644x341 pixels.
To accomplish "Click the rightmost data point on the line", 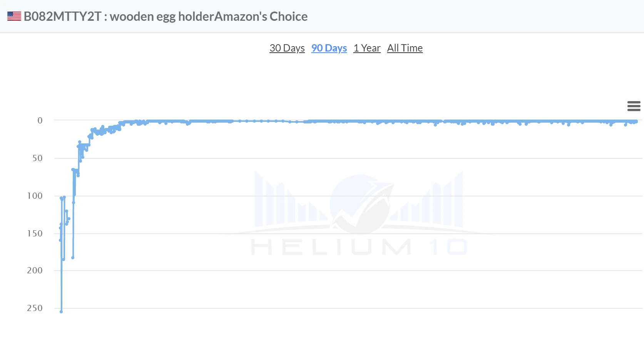I will pyautogui.click(x=636, y=121).
